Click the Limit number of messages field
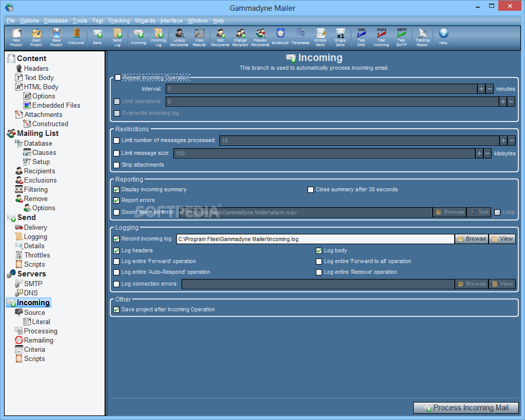 click(x=359, y=141)
